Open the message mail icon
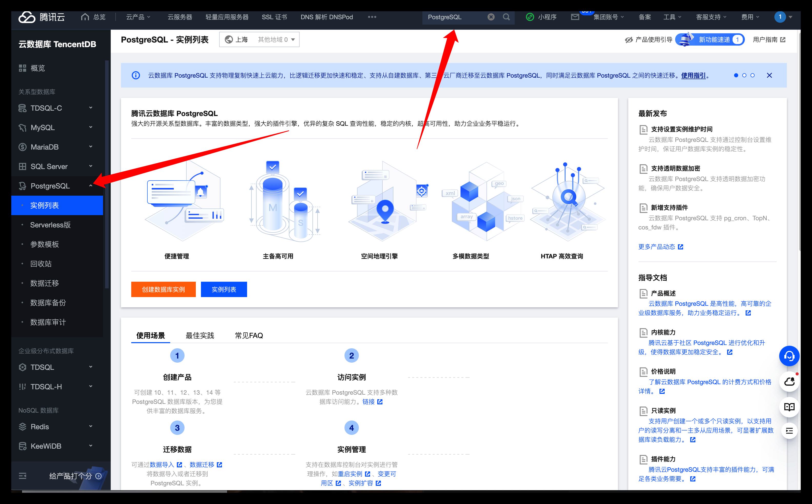812x504 pixels. [x=575, y=17]
